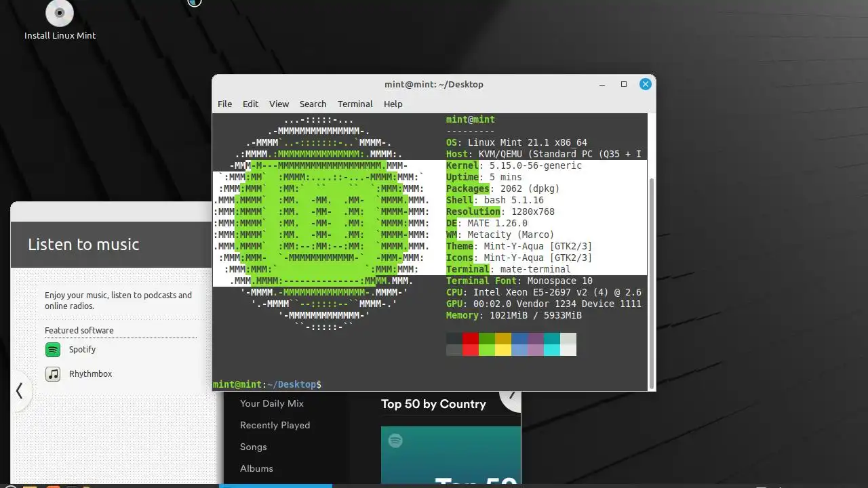Click the 'Icons: Mint-Y-Aqua [GTK2/3]' line
Viewport: 868px width, 488px height.
pyautogui.click(x=519, y=258)
